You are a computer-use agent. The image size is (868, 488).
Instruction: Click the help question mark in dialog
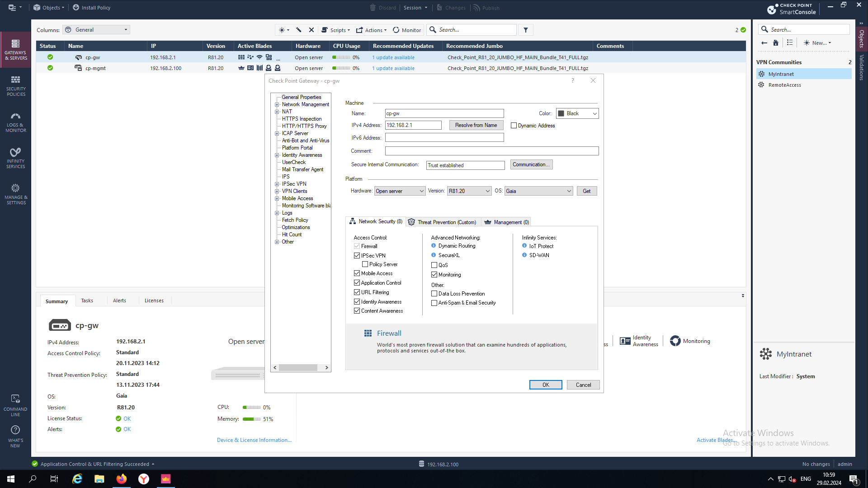(573, 80)
